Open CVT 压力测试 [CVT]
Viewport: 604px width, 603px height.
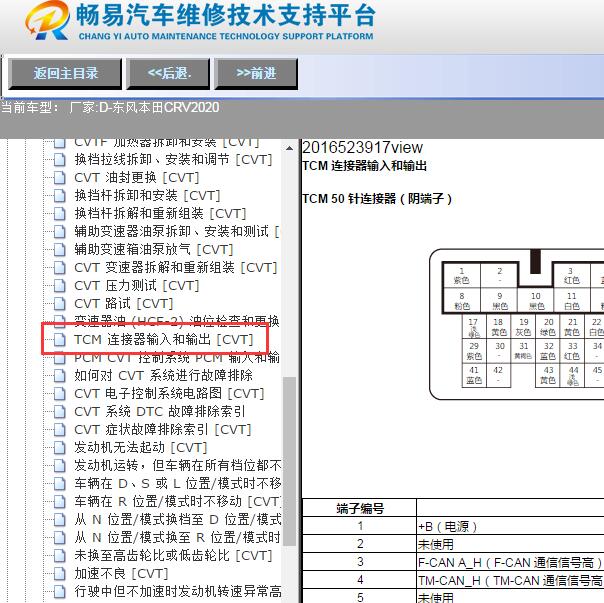[x=137, y=286]
